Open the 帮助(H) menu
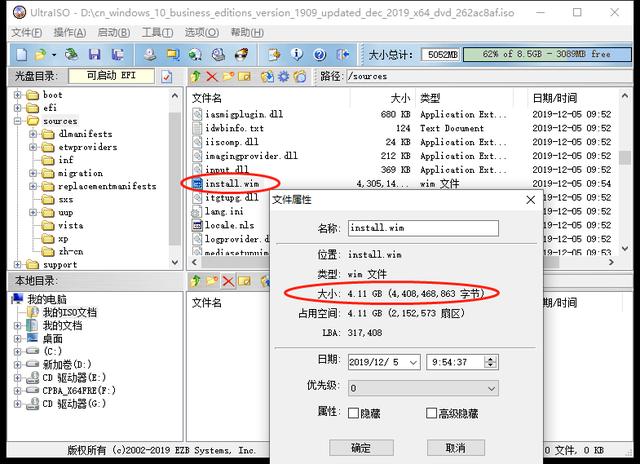This screenshot has width=640, height=464. click(247, 32)
